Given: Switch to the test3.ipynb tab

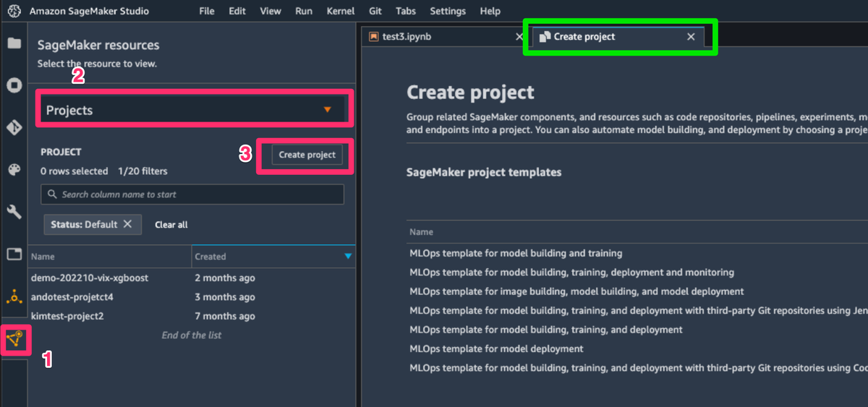Looking at the screenshot, I should (446, 36).
